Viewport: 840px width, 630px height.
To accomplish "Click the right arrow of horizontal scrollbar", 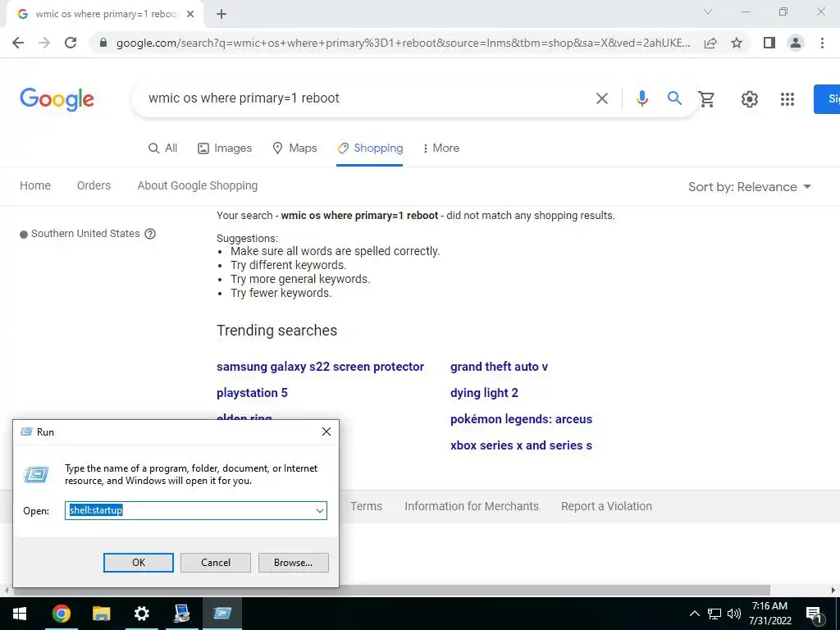I will point(833,591).
